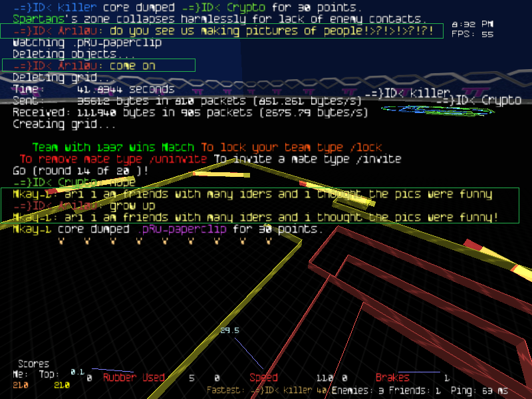
Task: Click the Ping indicator in status bar
Action: click(x=479, y=390)
